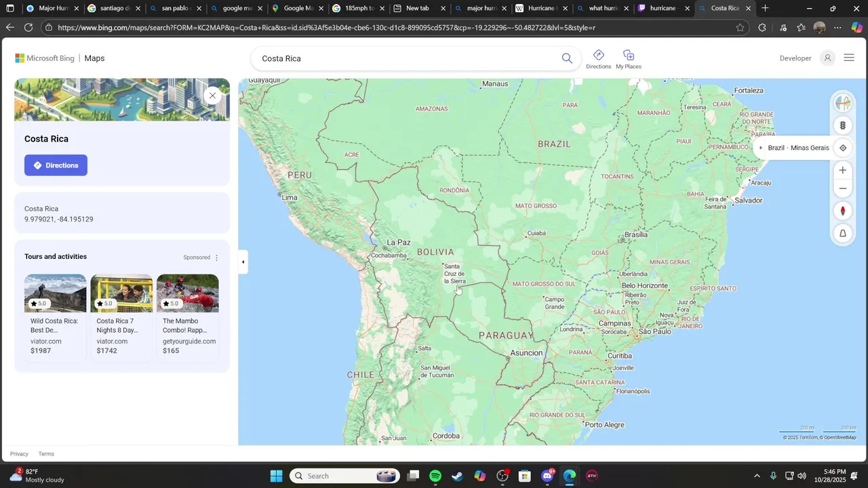Switch to the 185mph browser tab
This screenshot has width=868, height=488.
click(358, 8)
